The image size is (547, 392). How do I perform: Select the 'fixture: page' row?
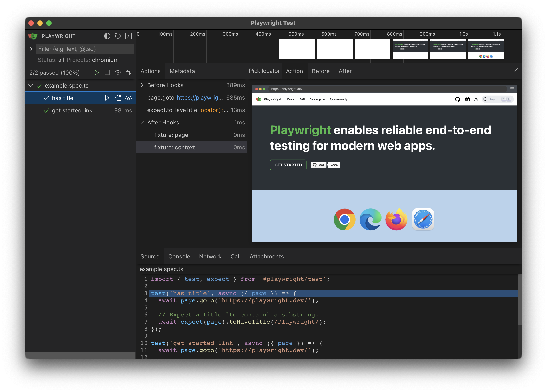coord(191,135)
